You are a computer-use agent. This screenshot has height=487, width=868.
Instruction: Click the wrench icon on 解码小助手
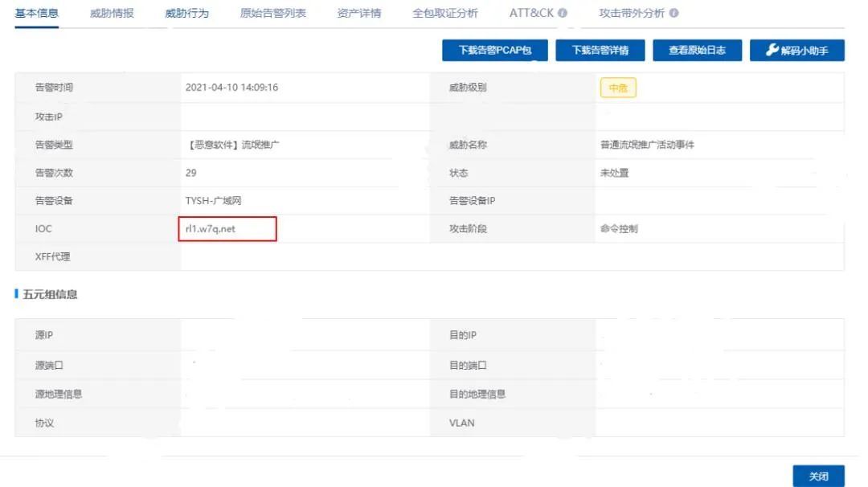772,51
